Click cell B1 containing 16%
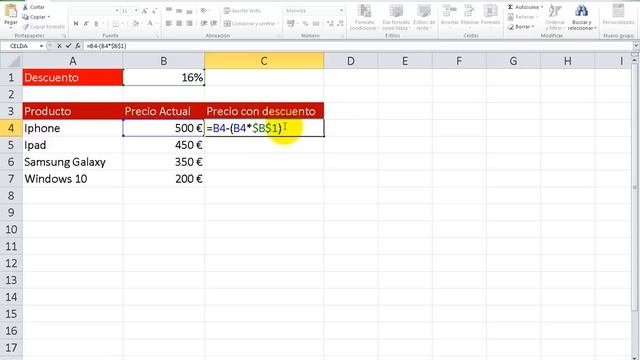The height and width of the screenshot is (360, 640). (x=163, y=78)
